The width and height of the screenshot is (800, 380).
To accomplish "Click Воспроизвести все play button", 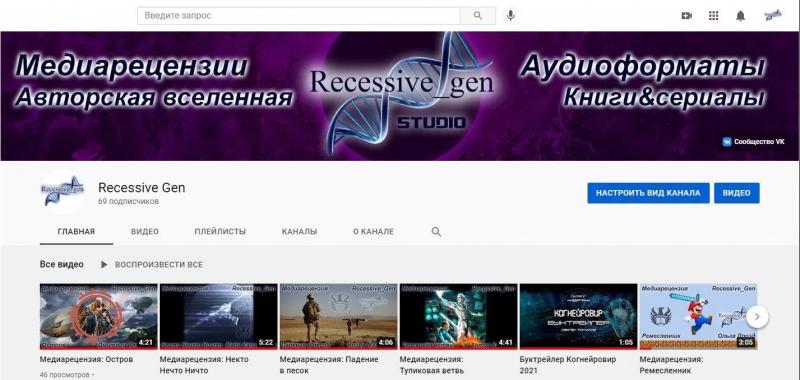I will pyautogui.click(x=152, y=265).
